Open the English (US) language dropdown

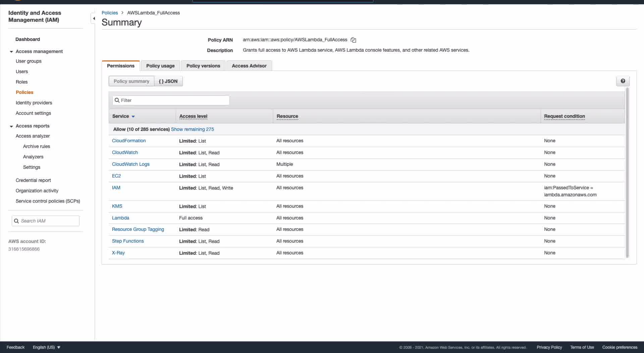(47, 347)
